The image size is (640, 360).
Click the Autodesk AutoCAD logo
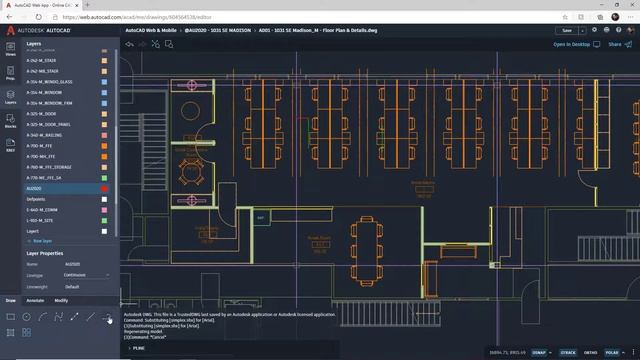(38, 30)
